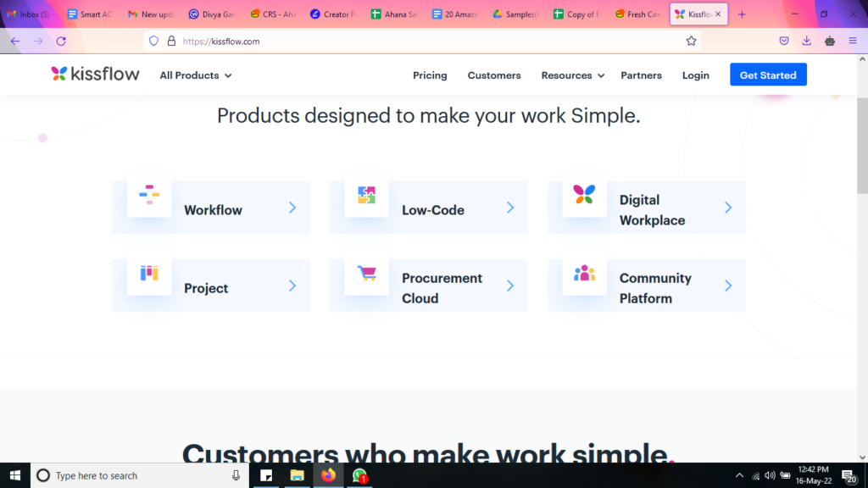868x488 pixels.
Task: Open the Windows notification center
Action: click(849, 476)
